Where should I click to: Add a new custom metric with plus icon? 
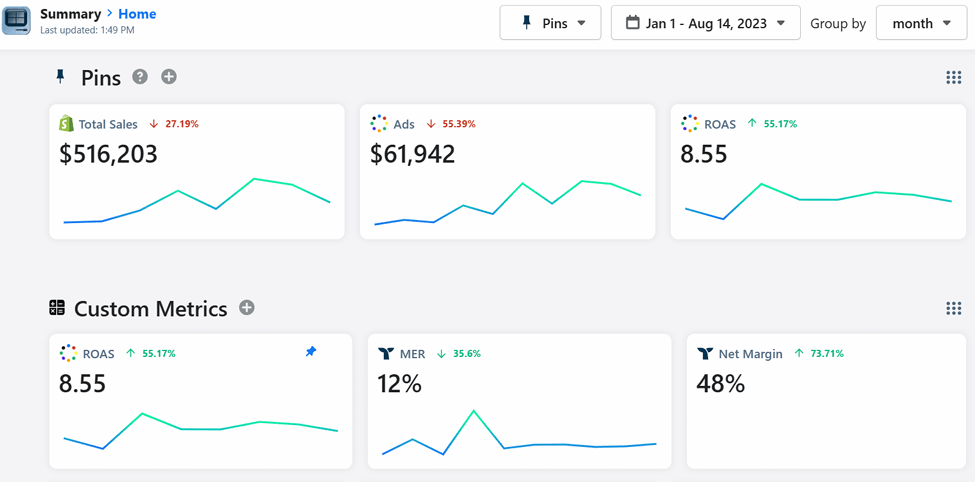click(247, 308)
